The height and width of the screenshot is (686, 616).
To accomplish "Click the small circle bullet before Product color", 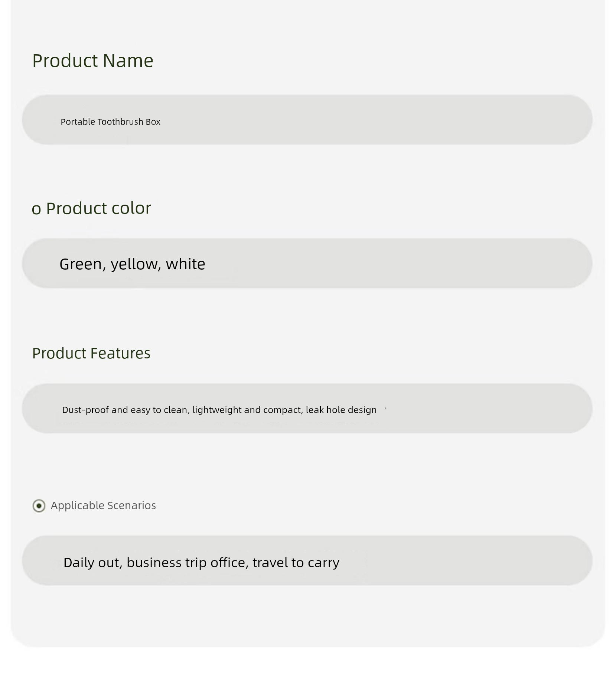I will pyautogui.click(x=36, y=209).
